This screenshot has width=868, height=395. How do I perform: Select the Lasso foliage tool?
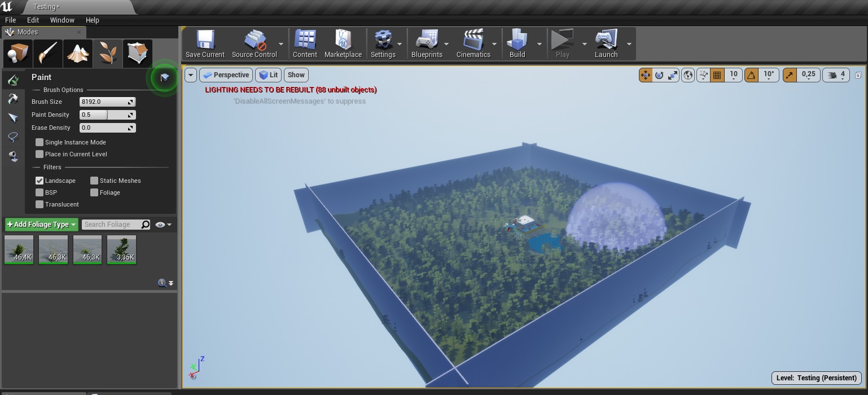point(13,137)
